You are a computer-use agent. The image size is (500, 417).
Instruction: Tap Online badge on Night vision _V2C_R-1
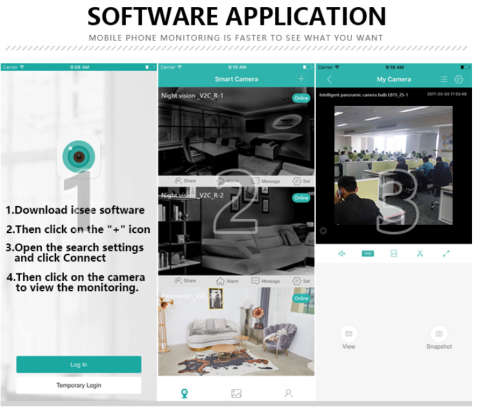(301, 98)
